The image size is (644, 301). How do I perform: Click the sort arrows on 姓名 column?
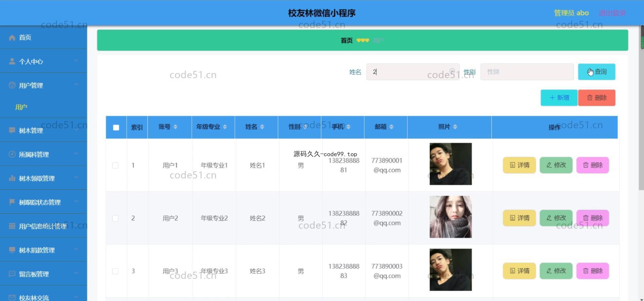tap(262, 127)
